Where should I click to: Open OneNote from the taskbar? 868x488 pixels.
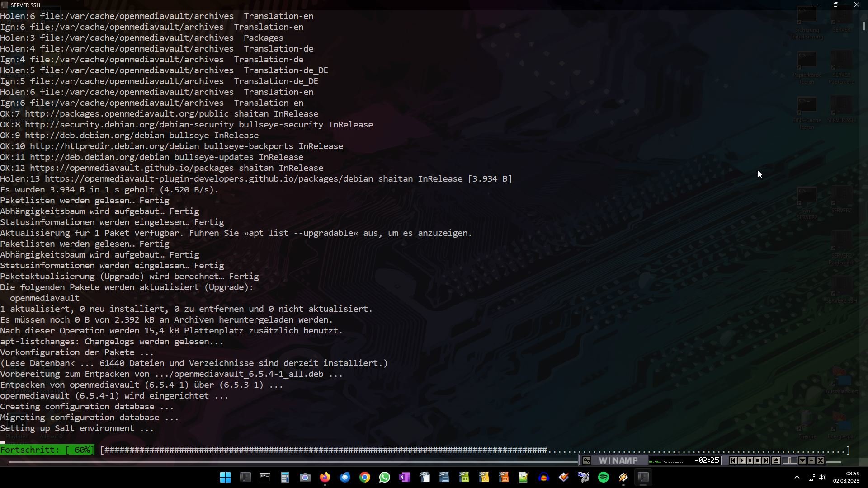[405, 478]
